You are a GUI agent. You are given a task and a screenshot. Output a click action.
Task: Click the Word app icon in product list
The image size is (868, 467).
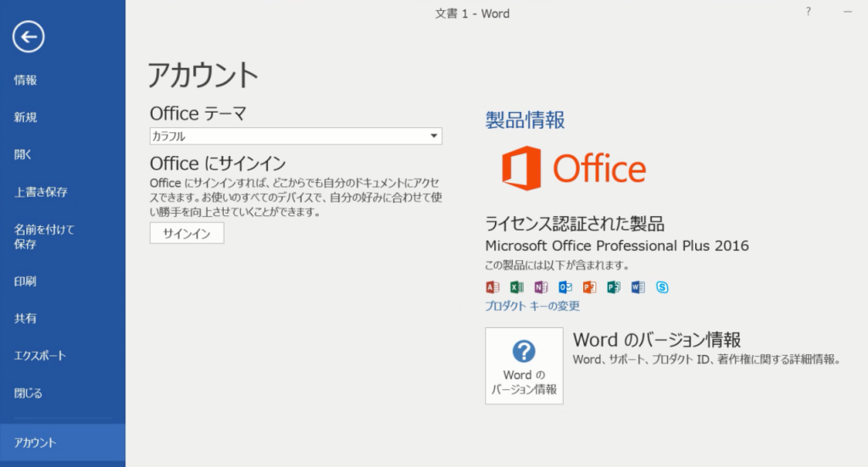pyautogui.click(x=637, y=287)
